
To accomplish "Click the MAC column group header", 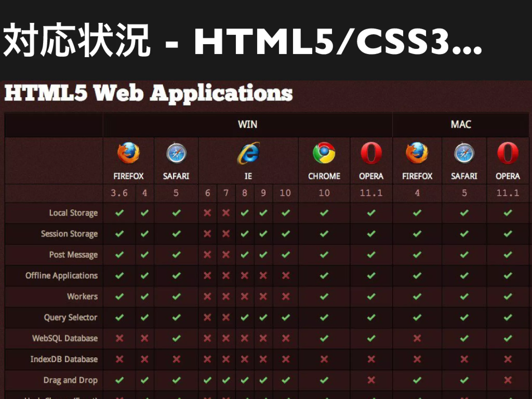I will tap(461, 124).
